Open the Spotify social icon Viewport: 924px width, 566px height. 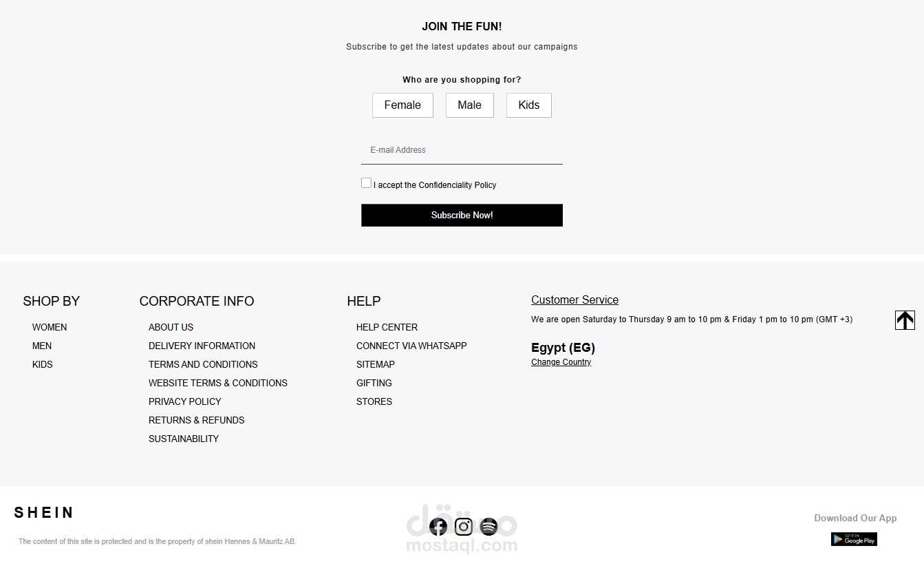click(488, 527)
